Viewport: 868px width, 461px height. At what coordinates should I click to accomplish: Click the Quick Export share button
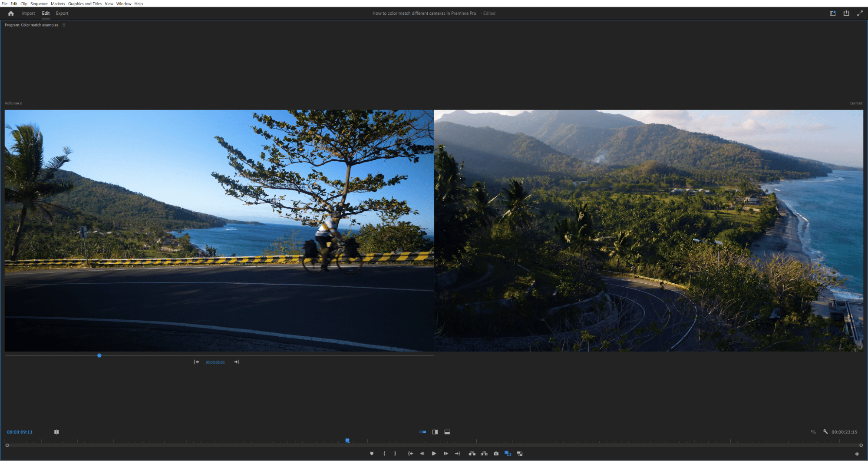point(846,13)
